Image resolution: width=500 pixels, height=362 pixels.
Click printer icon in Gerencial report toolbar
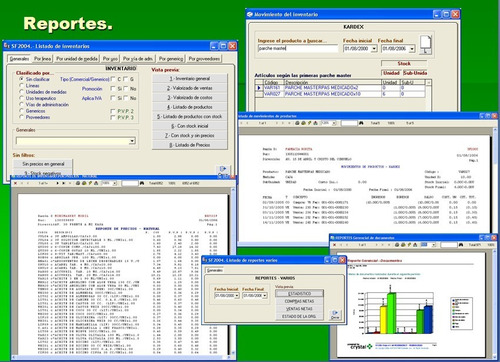[397, 245]
